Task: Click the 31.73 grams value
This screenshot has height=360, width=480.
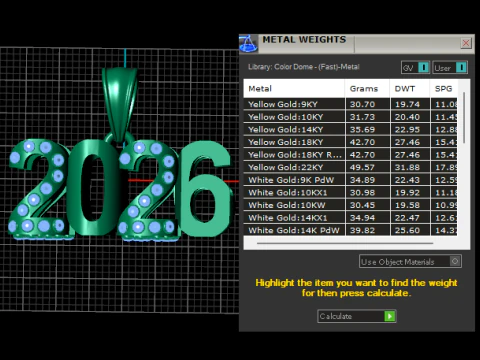Action: coord(362,117)
